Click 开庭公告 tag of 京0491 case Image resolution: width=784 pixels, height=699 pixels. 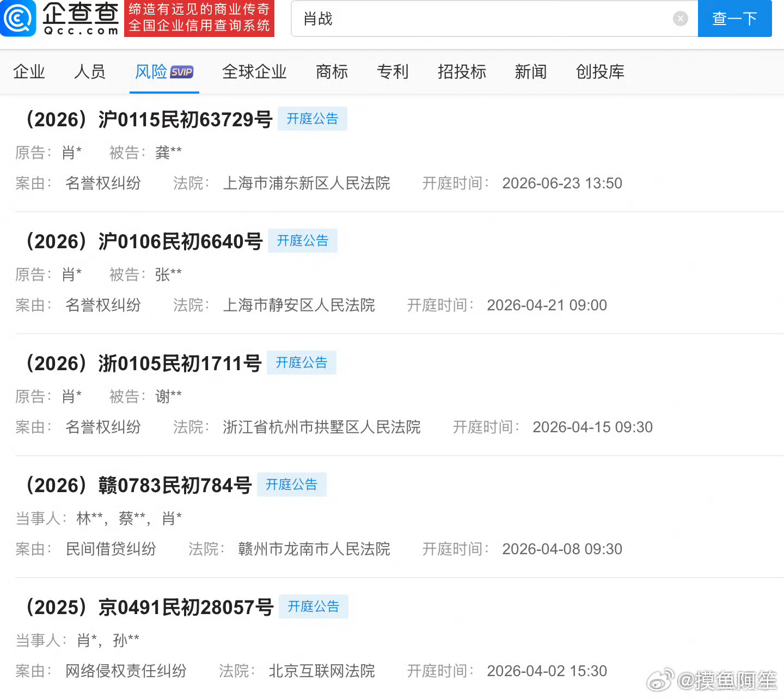point(314,606)
